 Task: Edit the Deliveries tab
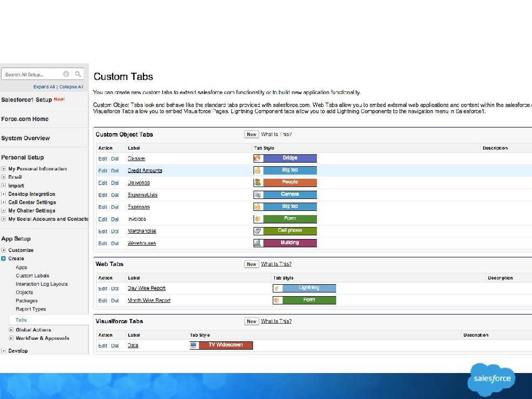[103, 183]
